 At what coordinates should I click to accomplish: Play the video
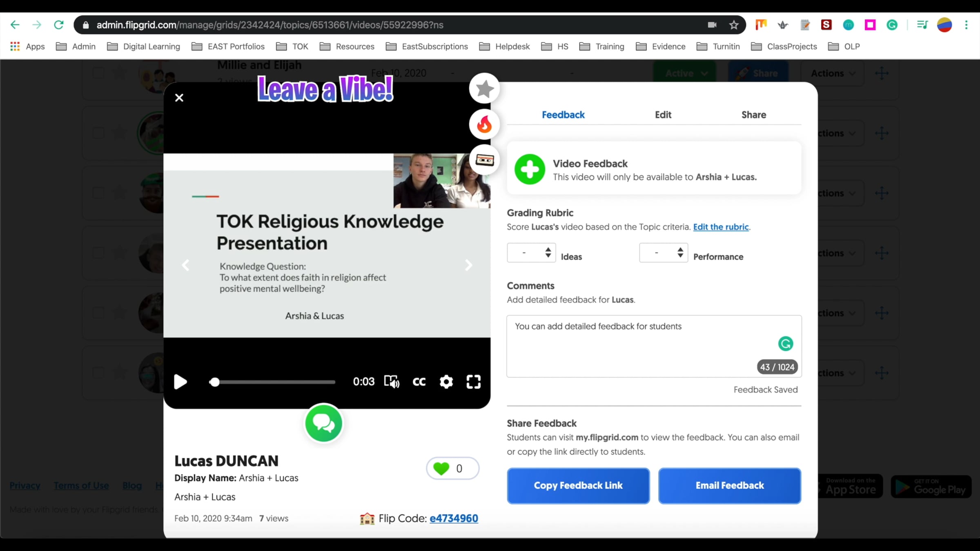pyautogui.click(x=180, y=382)
